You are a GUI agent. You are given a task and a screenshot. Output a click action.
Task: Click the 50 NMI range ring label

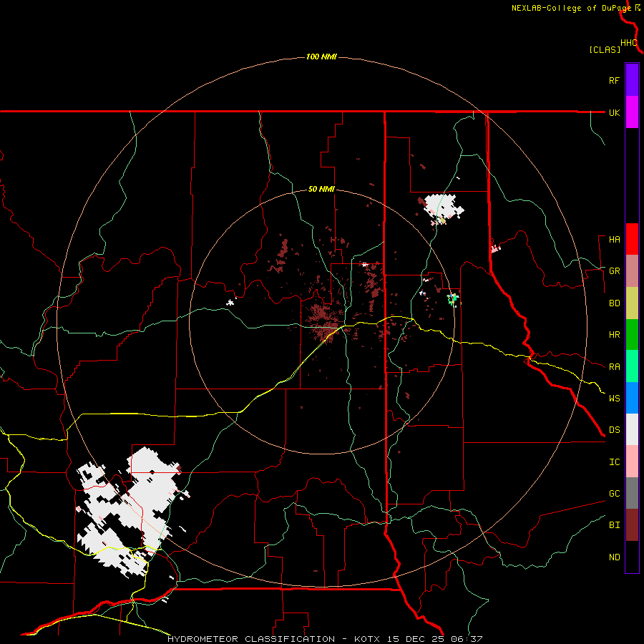point(321,189)
